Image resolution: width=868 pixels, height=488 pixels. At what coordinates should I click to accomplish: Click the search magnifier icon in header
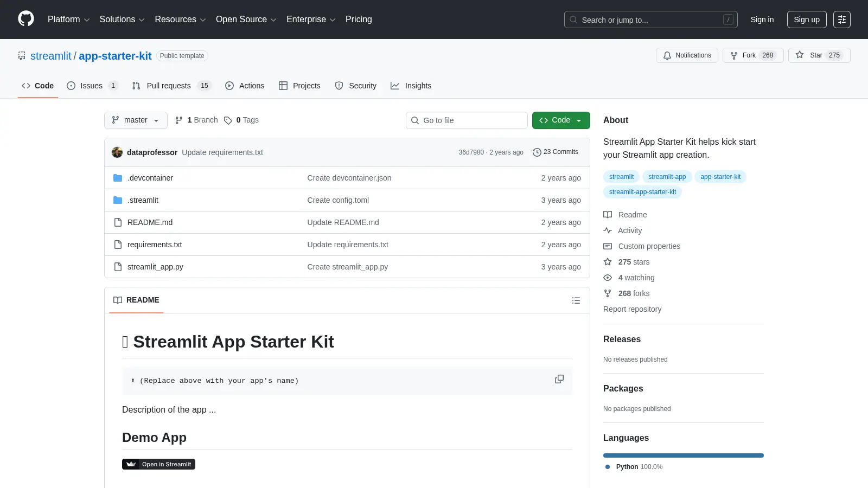tap(573, 20)
